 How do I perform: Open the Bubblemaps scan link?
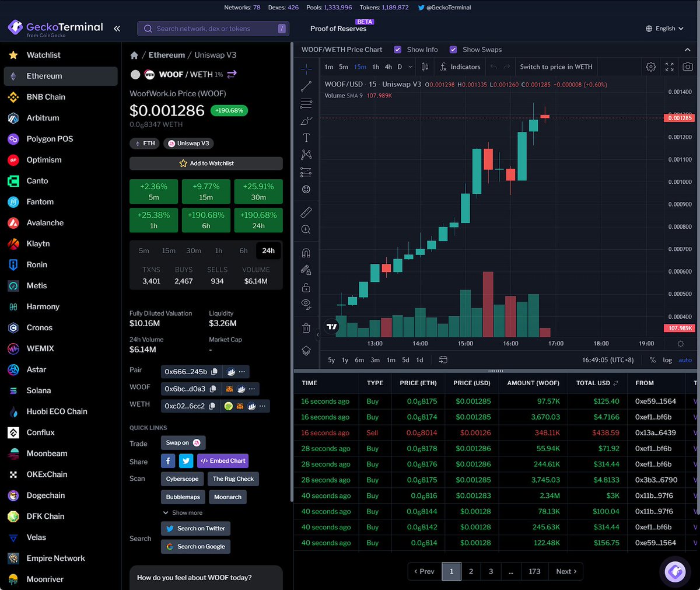point(183,497)
